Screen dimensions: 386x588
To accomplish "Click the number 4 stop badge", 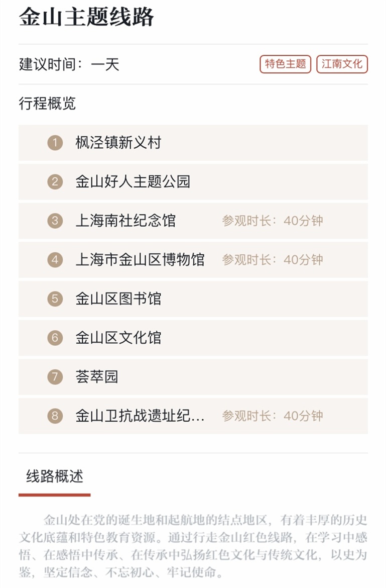I will [55, 260].
